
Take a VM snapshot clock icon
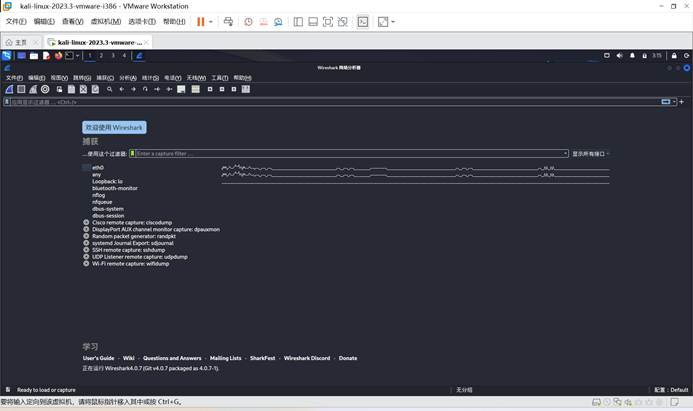(x=248, y=22)
